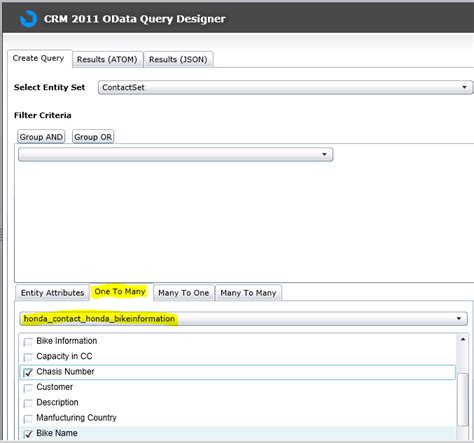
Task: Click the blue circular arrow logo icon
Action: coord(28,19)
